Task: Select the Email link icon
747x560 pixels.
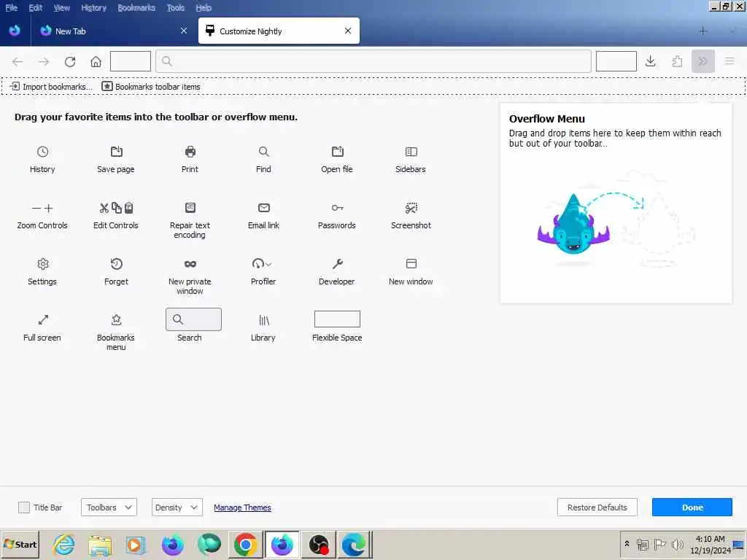Action: click(x=263, y=208)
